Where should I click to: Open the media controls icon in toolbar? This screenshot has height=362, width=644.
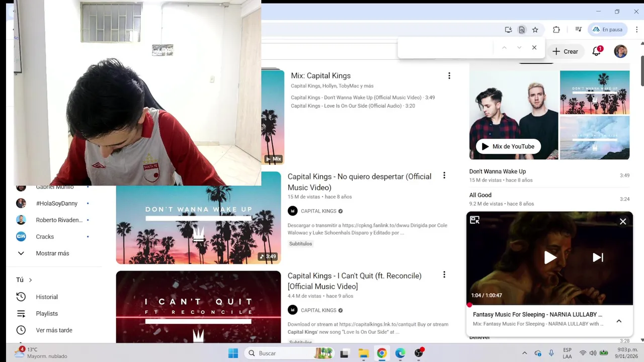point(579,30)
